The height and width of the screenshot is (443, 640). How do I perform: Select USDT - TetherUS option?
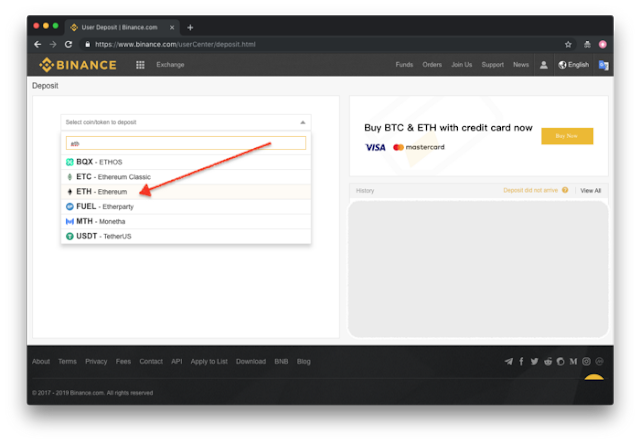[x=186, y=236]
